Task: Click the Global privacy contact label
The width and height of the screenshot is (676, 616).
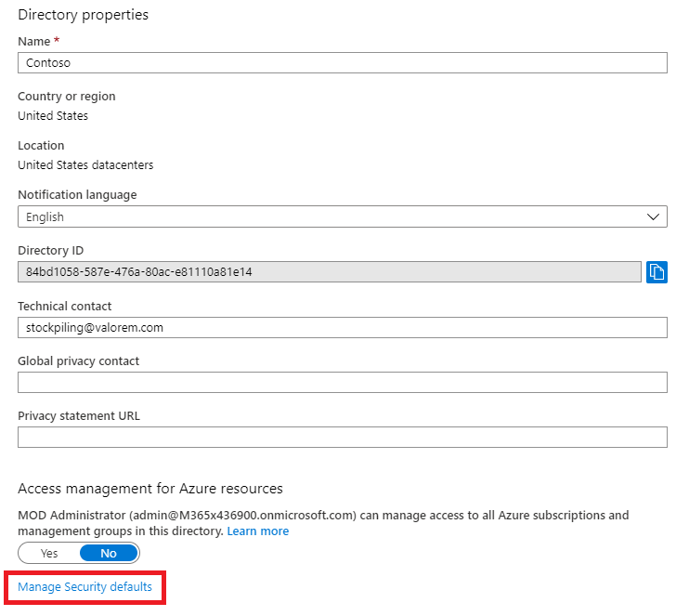Action: [79, 360]
